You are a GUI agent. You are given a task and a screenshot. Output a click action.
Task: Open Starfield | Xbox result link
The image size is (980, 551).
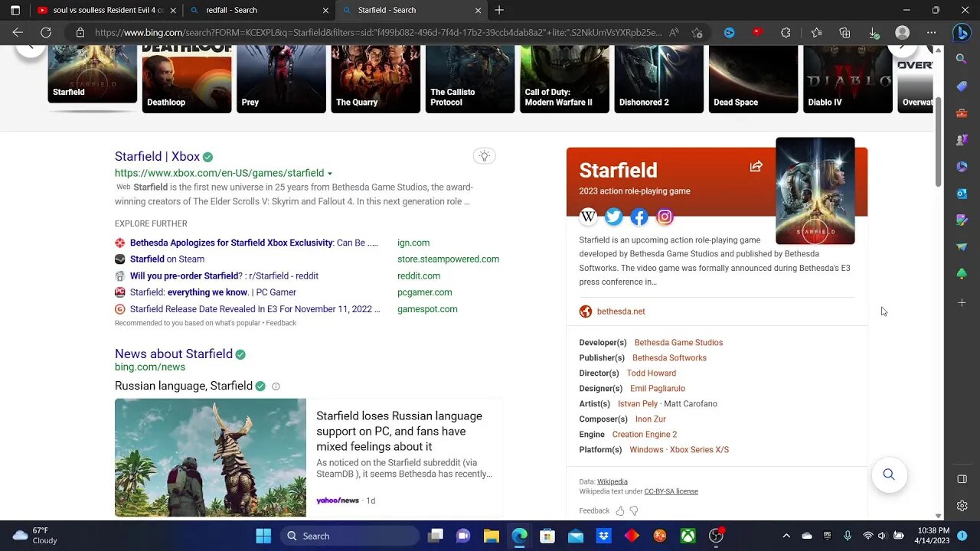coord(157,156)
